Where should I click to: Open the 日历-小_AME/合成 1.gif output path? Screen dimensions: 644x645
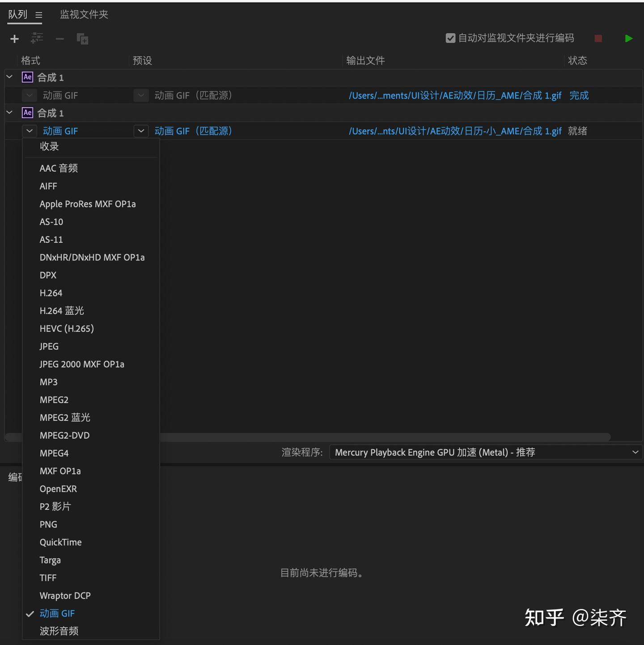[x=455, y=131]
